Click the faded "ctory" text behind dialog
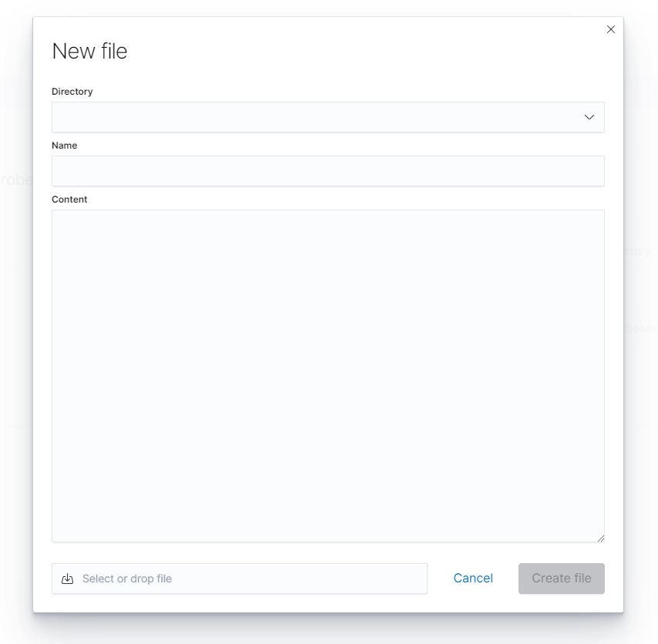 tap(638, 252)
